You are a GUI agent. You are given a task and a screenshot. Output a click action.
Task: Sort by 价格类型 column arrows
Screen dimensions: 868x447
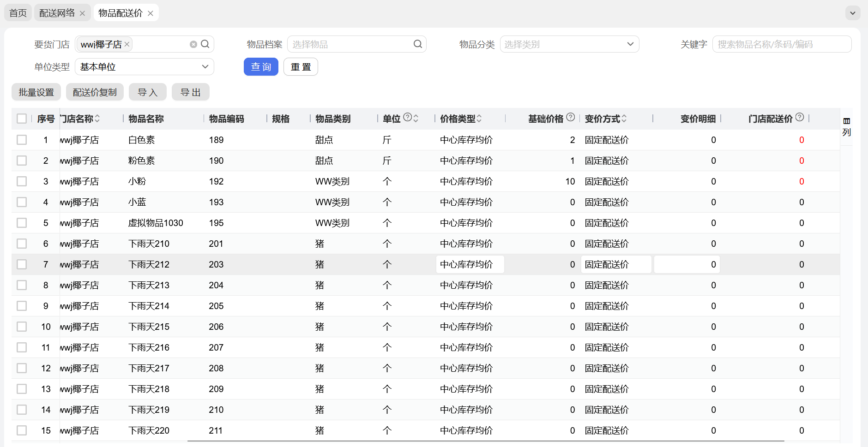pyautogui.click(x=479, y=119)
